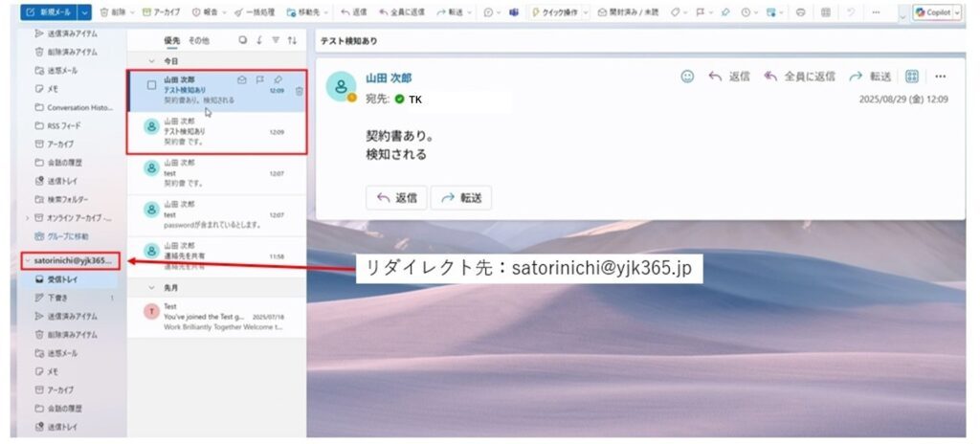Pin the selected email in the list
Image resolution: width=980 pixels, height=444 pixels.
[278, 80]
